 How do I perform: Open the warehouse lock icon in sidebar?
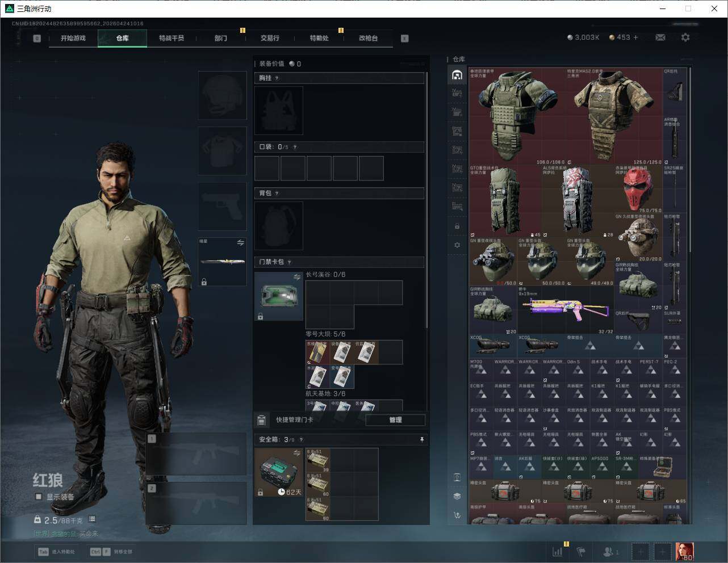(x=457, y=226)
